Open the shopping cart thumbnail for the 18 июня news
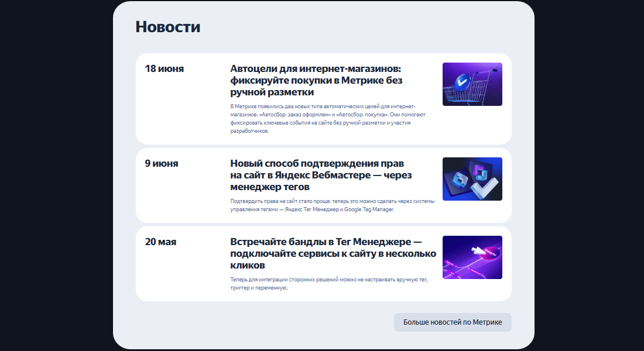Screen dimensions: 644x351 (x=472, y=84)
